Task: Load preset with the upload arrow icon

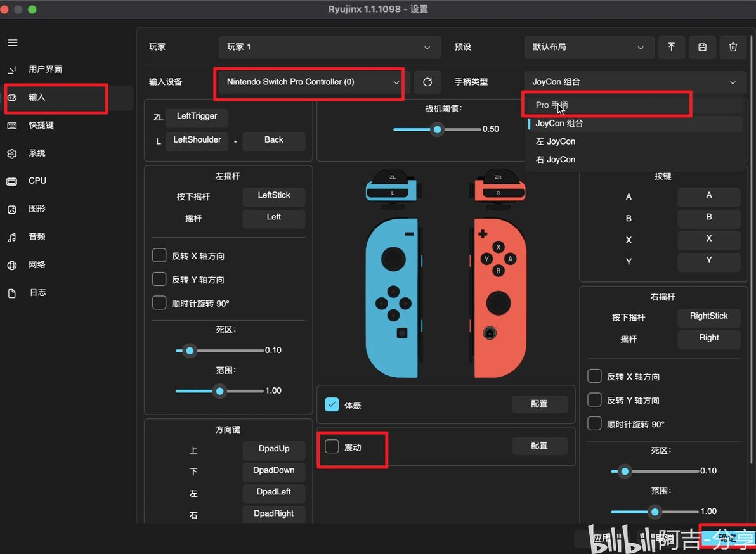Action: click(671, 47)
